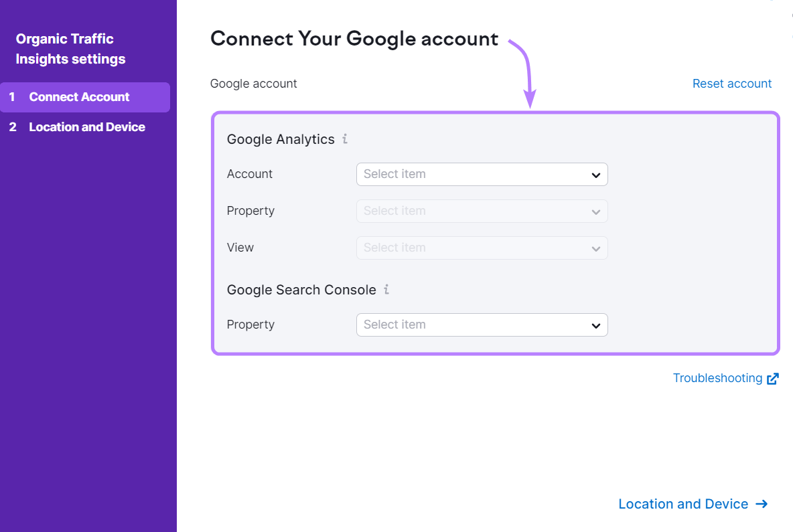Click the chevron on the Account dropdown
This screenshot has width=793, height=532.
click(595, 175)
